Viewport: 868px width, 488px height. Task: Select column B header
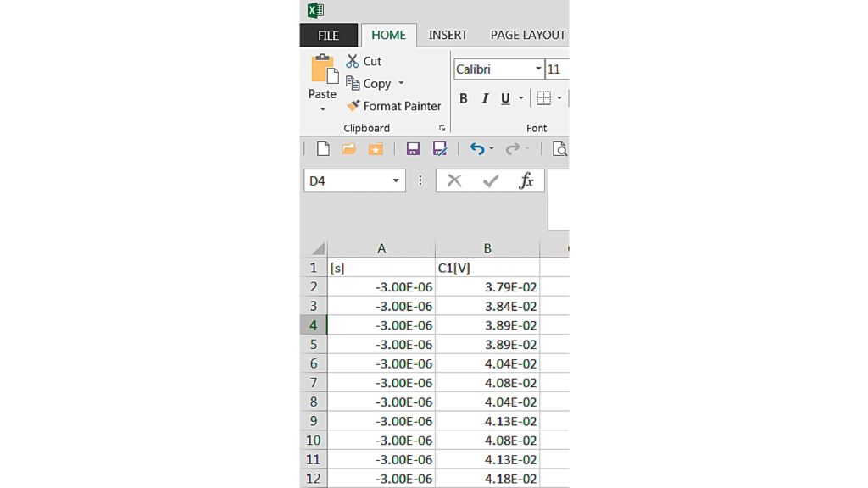click(x=487, y=248)
